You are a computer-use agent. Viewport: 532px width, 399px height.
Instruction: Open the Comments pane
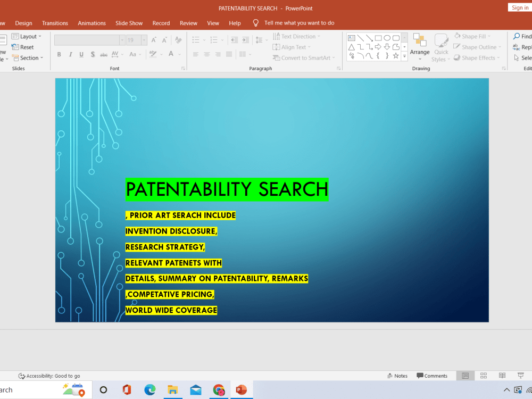432,376
